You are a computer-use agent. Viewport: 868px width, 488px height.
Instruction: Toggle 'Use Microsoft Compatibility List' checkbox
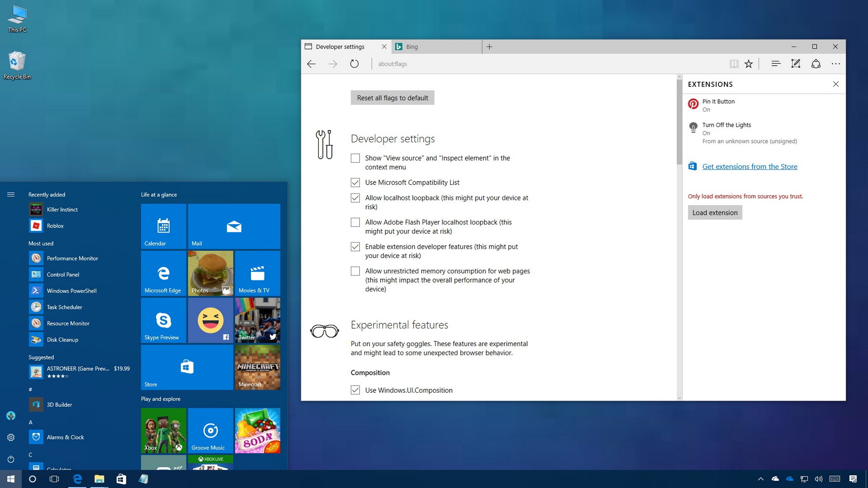point(355,182)
